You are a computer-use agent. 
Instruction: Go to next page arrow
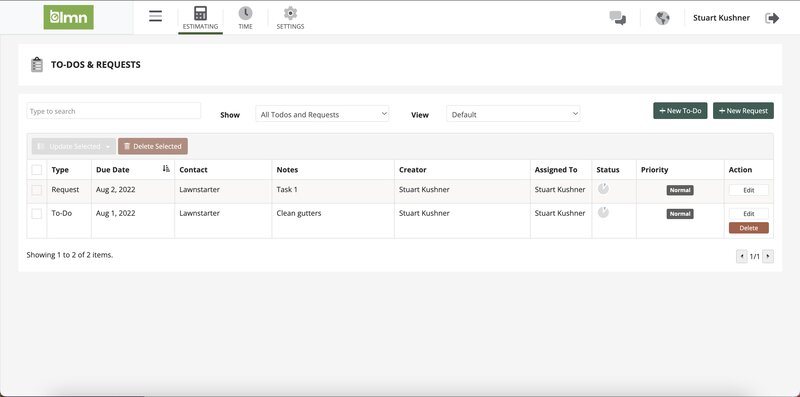[768, 256]
